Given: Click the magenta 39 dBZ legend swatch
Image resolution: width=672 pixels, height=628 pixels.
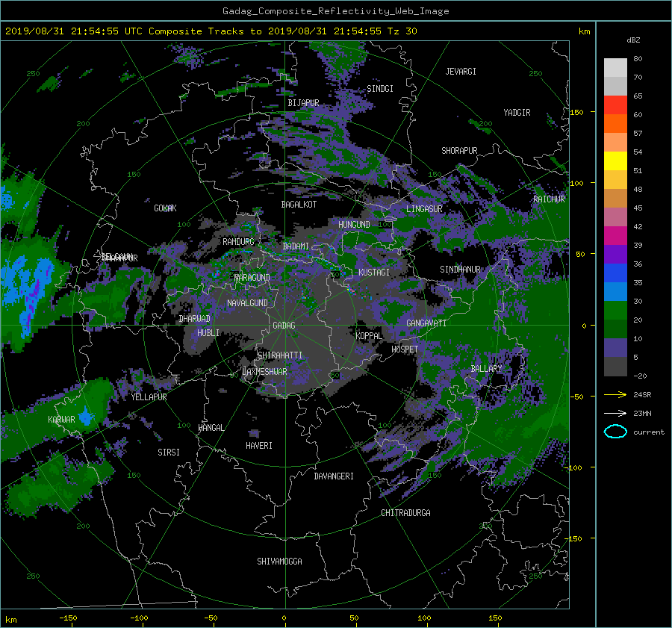Looking at the screenshot, I should click(615, 235).
